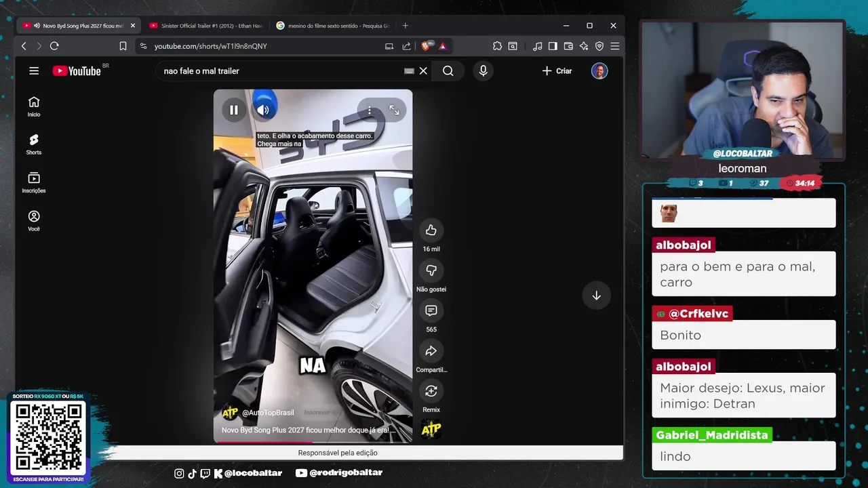Switch to Sinister Official Trailer tab
868x488 pixels.
(x=207, y=26)
